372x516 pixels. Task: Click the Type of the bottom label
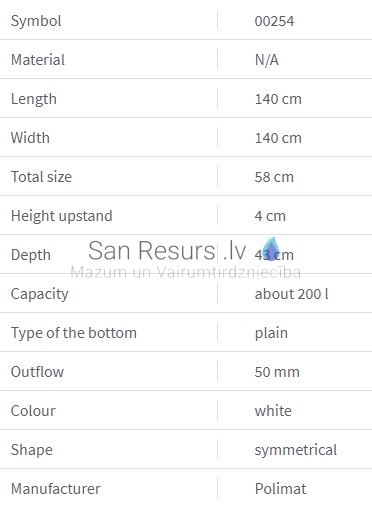[x=74, y=333]
